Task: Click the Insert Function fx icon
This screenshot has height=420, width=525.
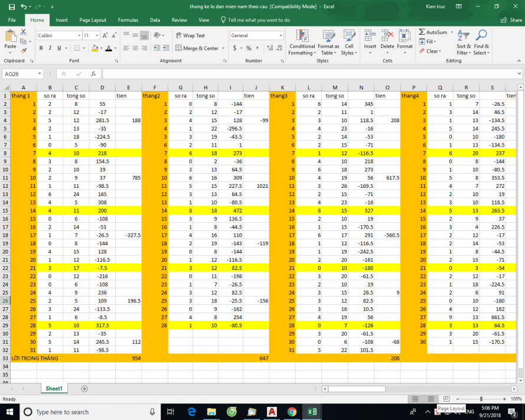Action: [x=93, y=74]
